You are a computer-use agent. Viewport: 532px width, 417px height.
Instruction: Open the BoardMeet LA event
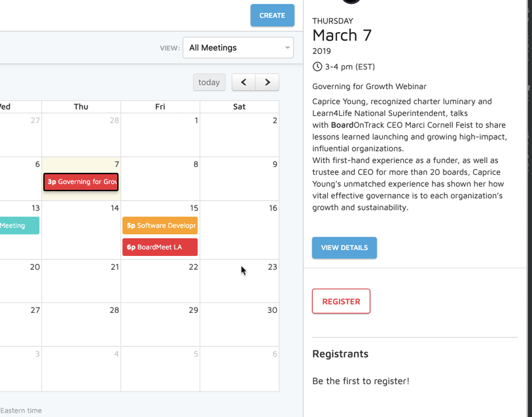pos(160,247)
